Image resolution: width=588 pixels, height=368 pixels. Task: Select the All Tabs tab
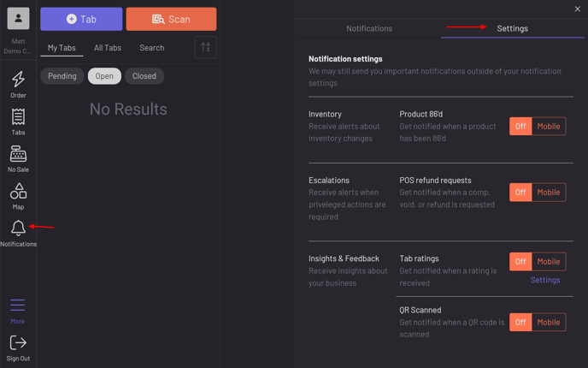(108, 48)
